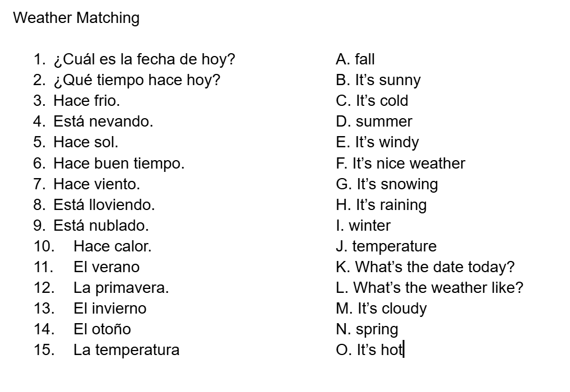This screenshot has width=570, height=392.
Task: Click "K. What's the date today?" line
Action: pyautogui.click(x=425, y=267)
